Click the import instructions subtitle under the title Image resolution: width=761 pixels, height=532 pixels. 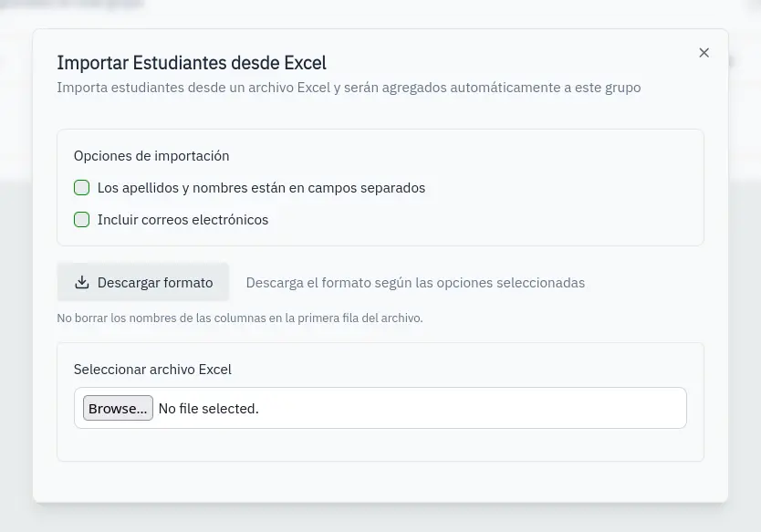pos(349,87)
